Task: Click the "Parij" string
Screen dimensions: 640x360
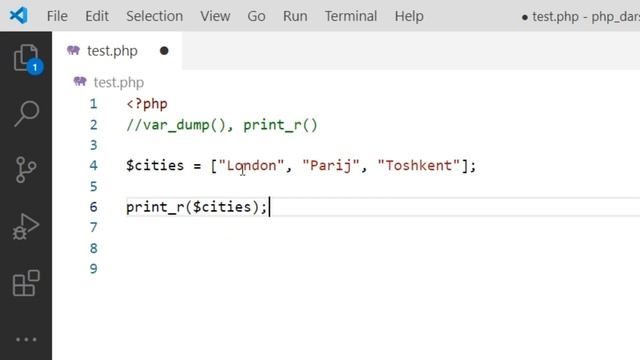Action: [331, 165]
